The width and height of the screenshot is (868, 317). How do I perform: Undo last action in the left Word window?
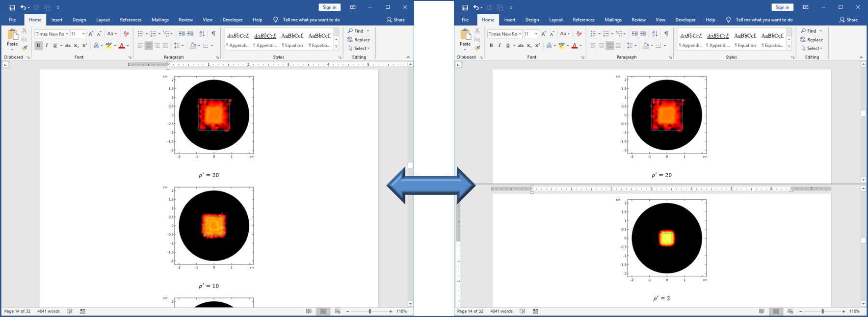click(x=23, y=7)
